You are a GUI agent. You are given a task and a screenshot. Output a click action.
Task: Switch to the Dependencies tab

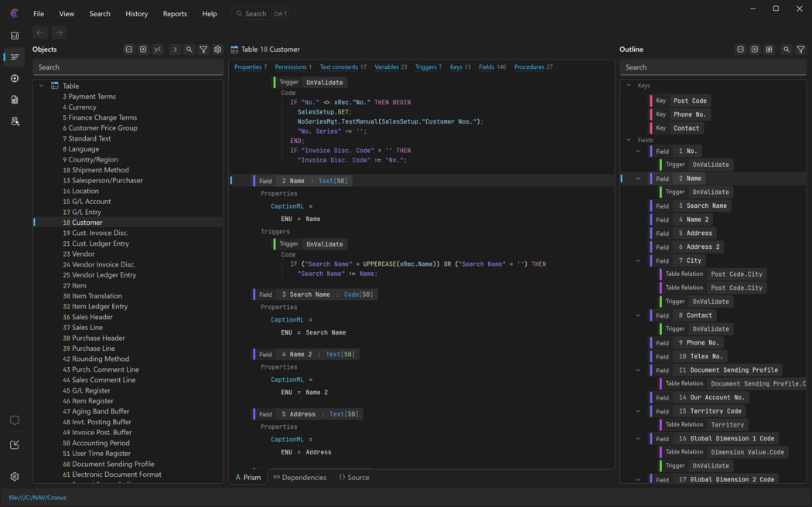tap(300, 478)
